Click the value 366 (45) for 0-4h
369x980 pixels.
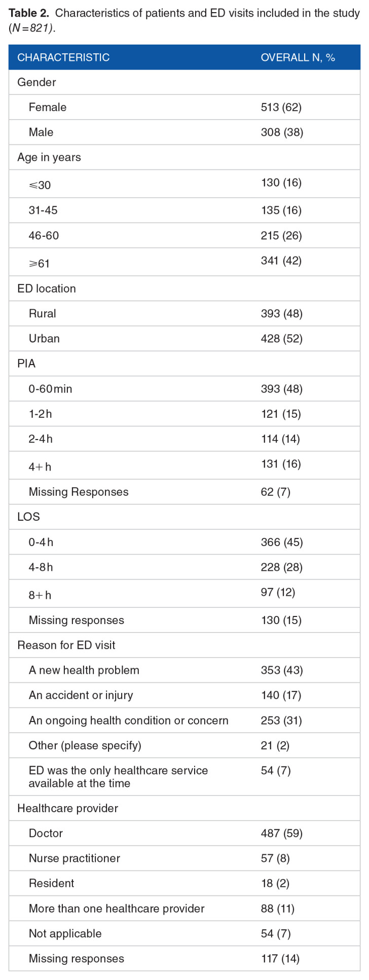coord(282,542)
